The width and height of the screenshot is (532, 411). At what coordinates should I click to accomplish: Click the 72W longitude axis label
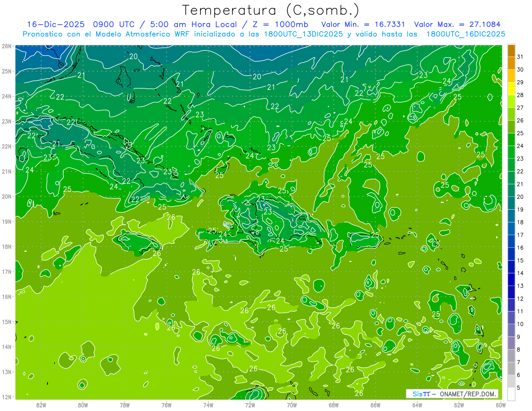[x=250, y=405]
